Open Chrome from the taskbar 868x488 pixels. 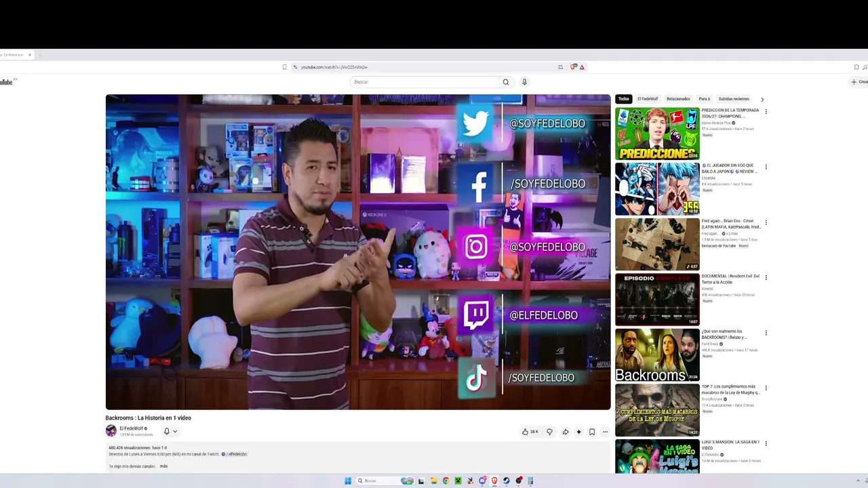pyautogui.click(x=446, y=481)
